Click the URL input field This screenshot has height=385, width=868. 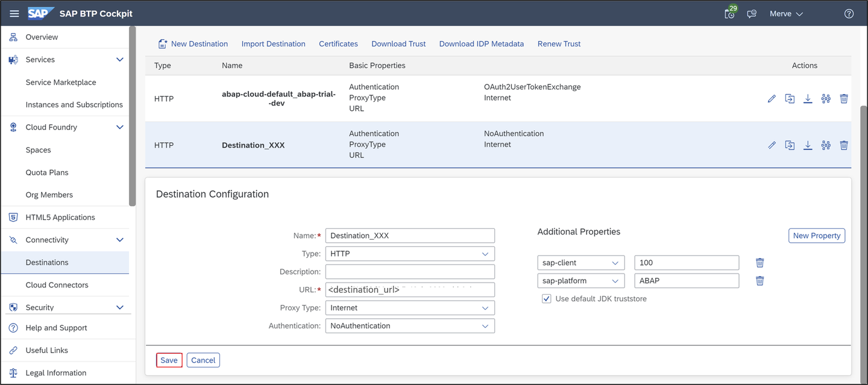410,290
